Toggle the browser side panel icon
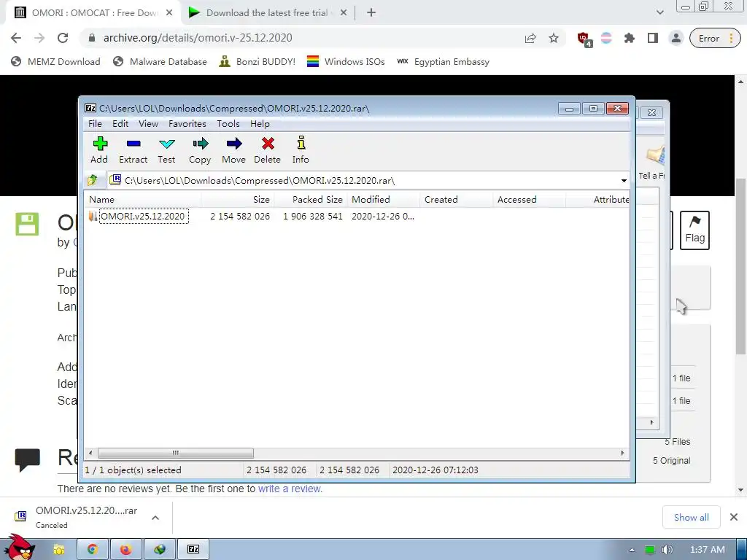Image resolution: width=747 pixels, height=560 pixels. [x=653, y=38]
